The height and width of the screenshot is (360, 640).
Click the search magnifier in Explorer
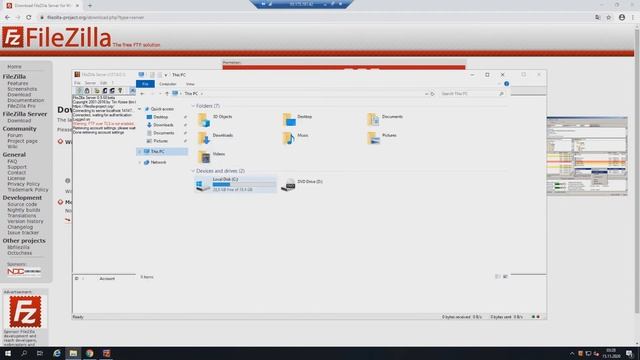click(x=501, y=94)
